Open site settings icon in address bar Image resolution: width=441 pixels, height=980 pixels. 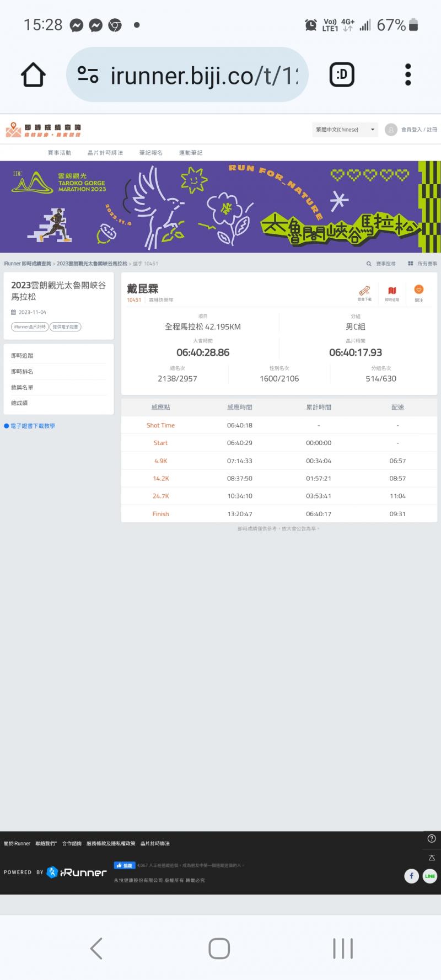pyautogui.click(x=88, y=74)
